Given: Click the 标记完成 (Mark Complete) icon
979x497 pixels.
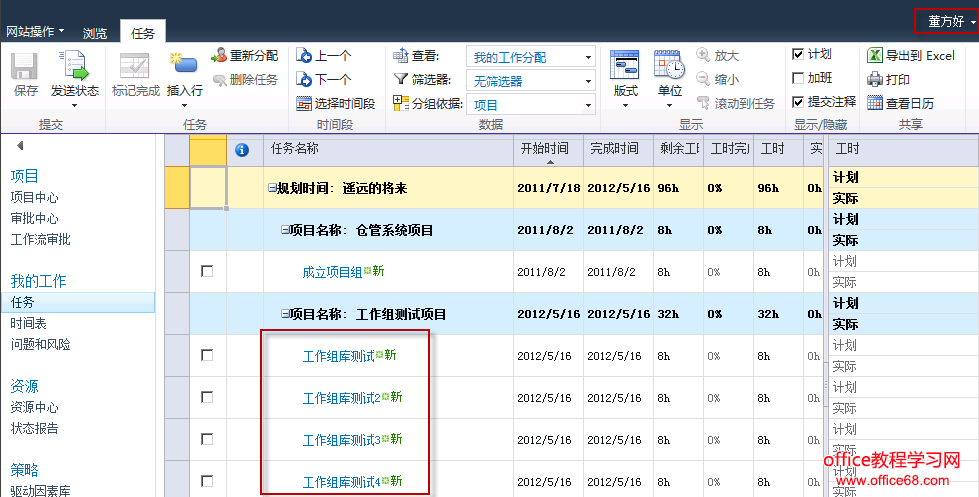Looking at the screenshot, I should pos(135,67).
